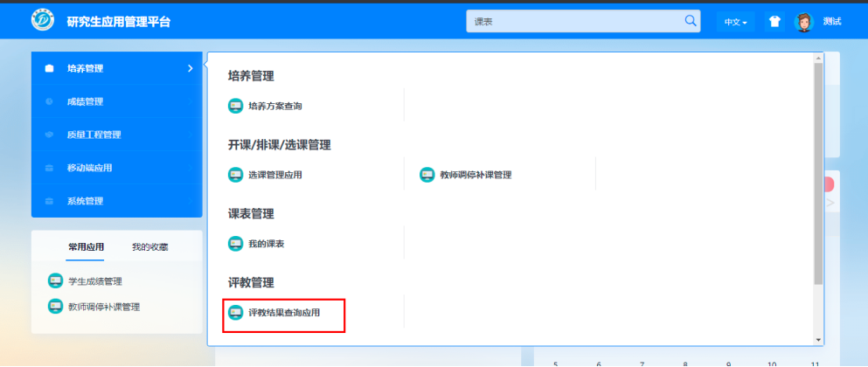
Task: Open the 中文 language dropdown
Action: pos(736,22)
